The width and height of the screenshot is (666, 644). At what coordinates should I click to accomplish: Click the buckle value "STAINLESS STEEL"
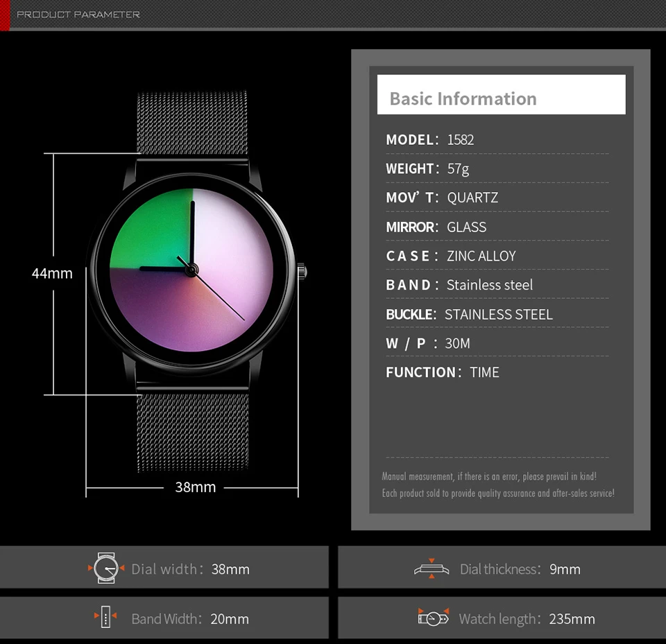click(499, 315)
